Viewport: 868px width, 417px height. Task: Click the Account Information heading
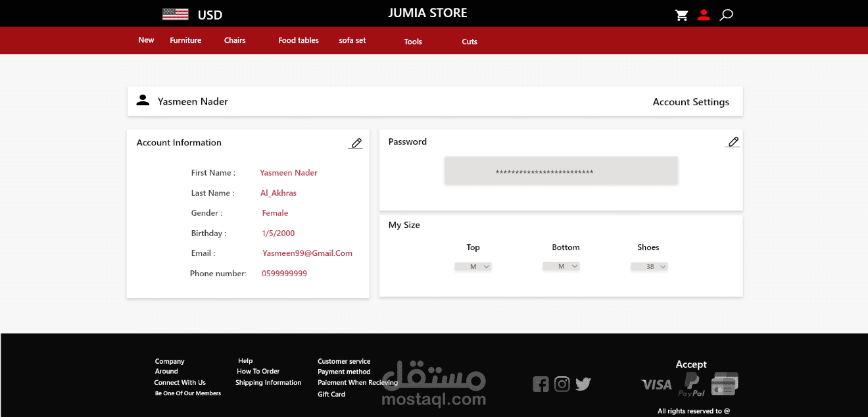coord(179,143)
